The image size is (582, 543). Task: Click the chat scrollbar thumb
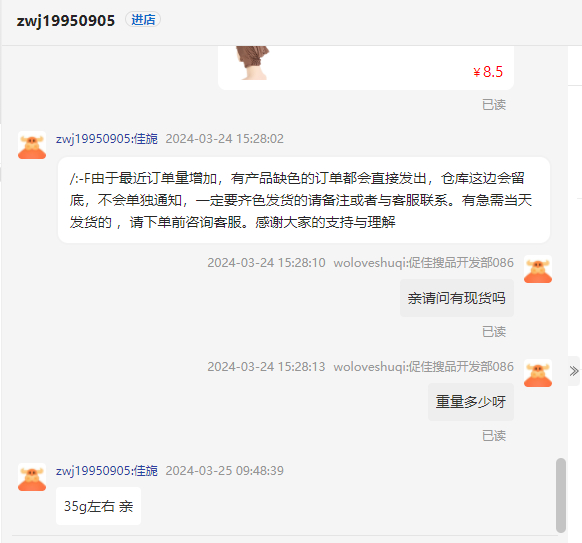pyautogui.click(x=561, y=495)
